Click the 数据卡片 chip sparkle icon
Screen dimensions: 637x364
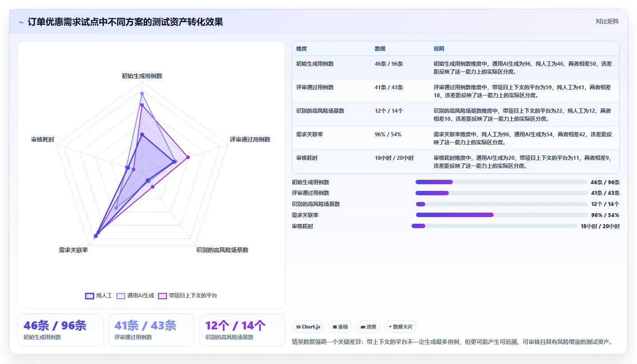390,327
